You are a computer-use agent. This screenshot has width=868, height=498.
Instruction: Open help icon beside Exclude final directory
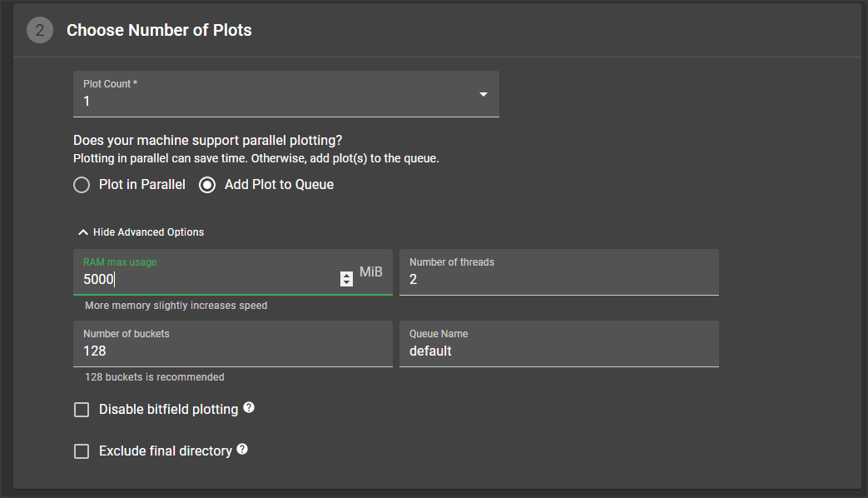pyautogui.click(x=242, y=450)
